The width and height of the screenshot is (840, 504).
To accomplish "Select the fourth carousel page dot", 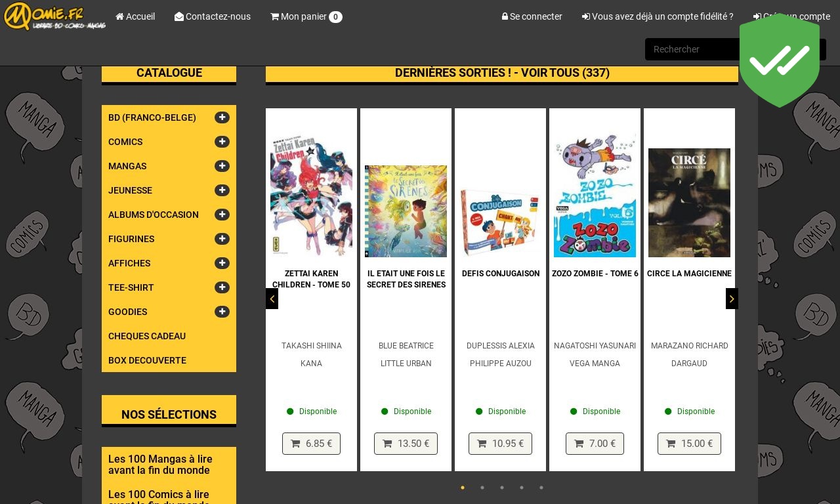I will tap(522, 488).
